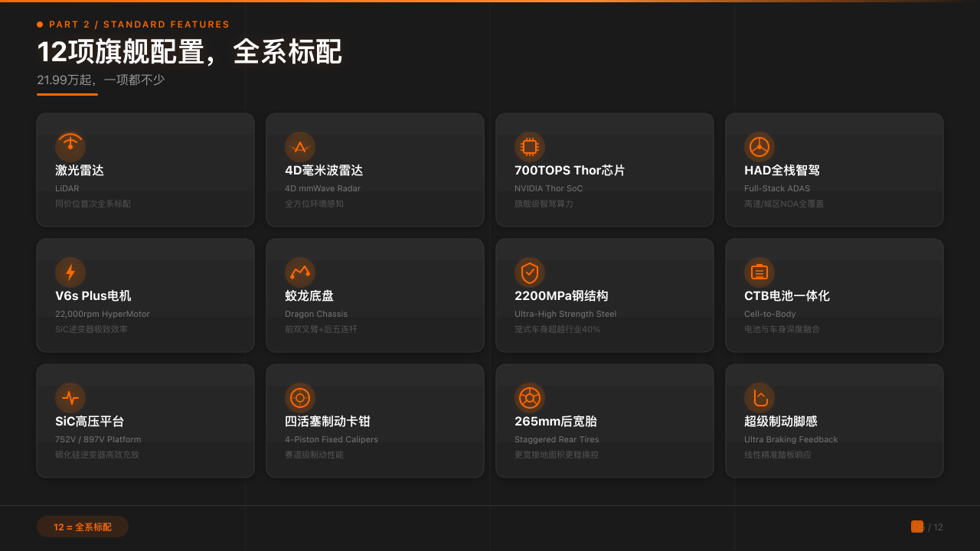Select the 4D毫米波雷达 radar icon
Screen dimensions: 980x551
[300, 146]
